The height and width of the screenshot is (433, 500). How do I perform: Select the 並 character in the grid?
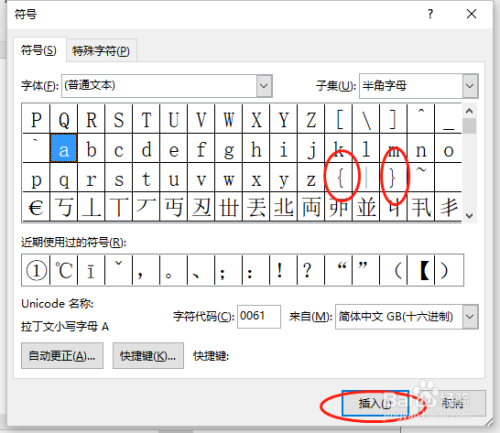[x=366, y=207]
